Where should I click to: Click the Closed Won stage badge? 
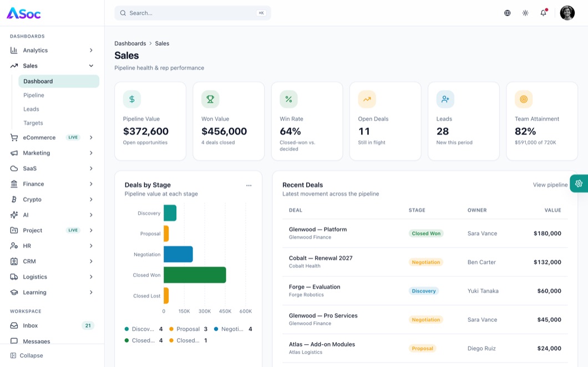(426, 233)
